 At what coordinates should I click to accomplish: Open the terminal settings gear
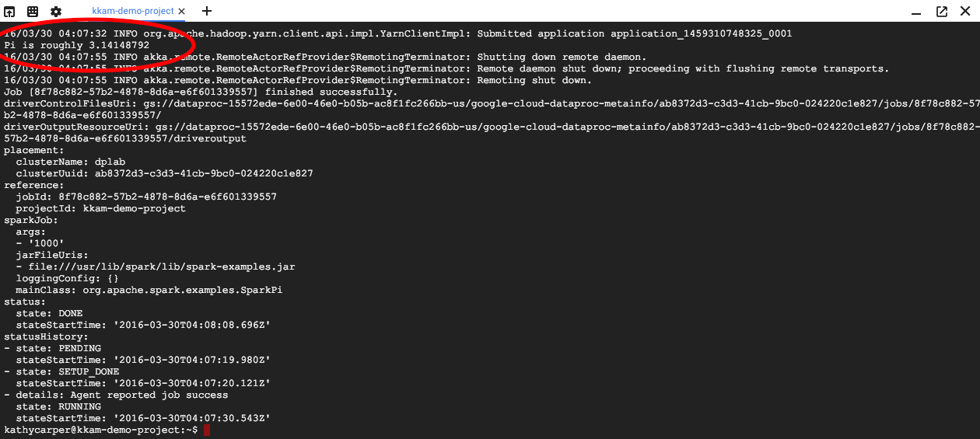pos(56,12)
